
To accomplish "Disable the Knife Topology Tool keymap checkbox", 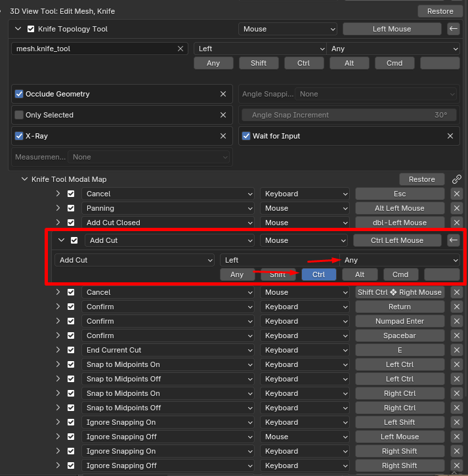I will 31,29.
